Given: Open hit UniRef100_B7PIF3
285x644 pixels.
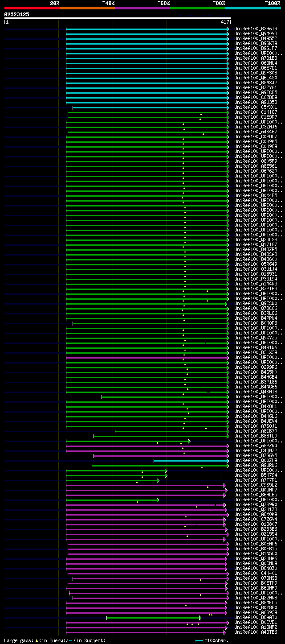Looking at the screenshot, I should point(256,289).
